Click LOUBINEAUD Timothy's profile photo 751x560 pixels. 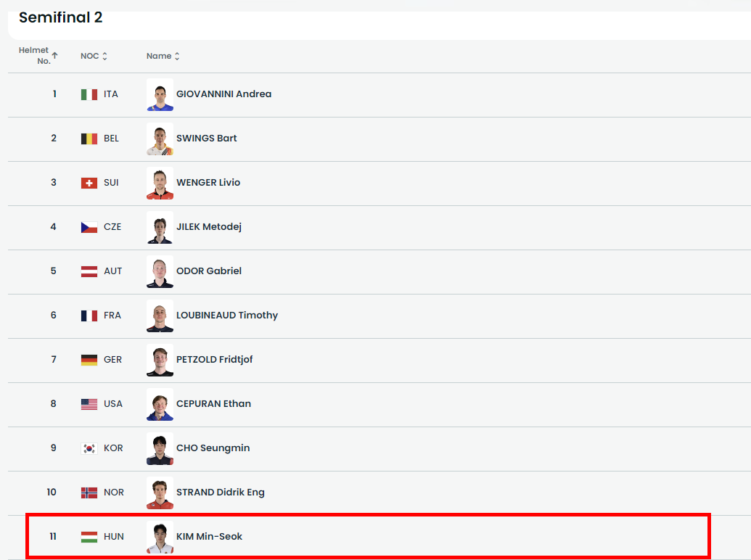coord(160,316)
